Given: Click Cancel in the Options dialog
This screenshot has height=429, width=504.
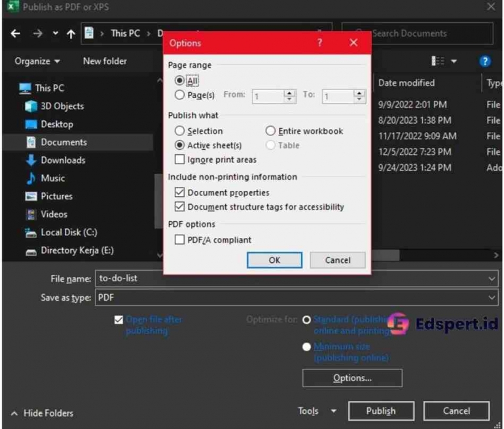Looking at the screenshot, I should pos(338,260).
